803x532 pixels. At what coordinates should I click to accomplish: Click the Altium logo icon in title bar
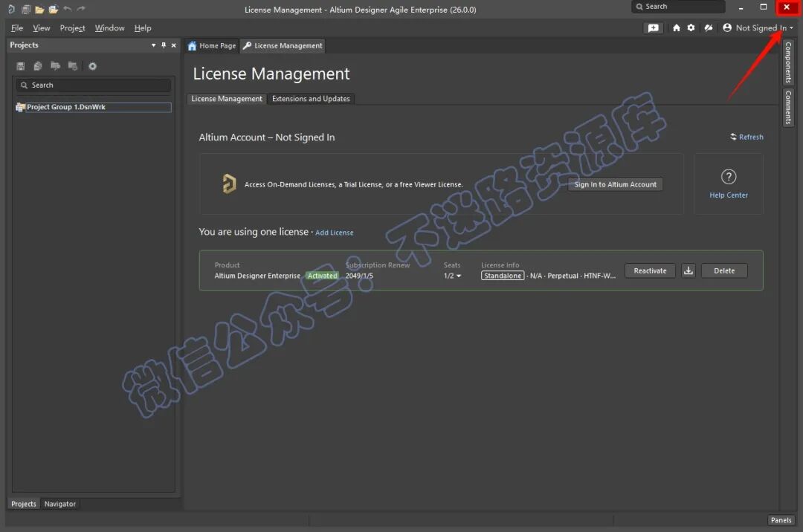coord(10,9)
